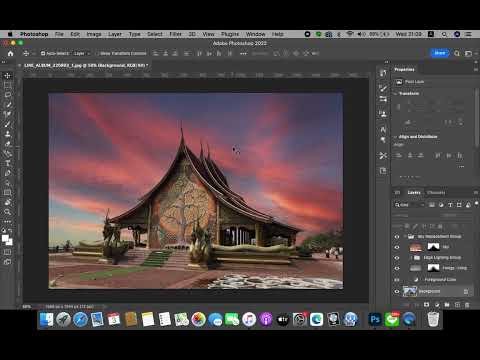Collapse the Sky Replacement Group
The width and height of the screenshot is (480, 360).
tap(405, 236)
